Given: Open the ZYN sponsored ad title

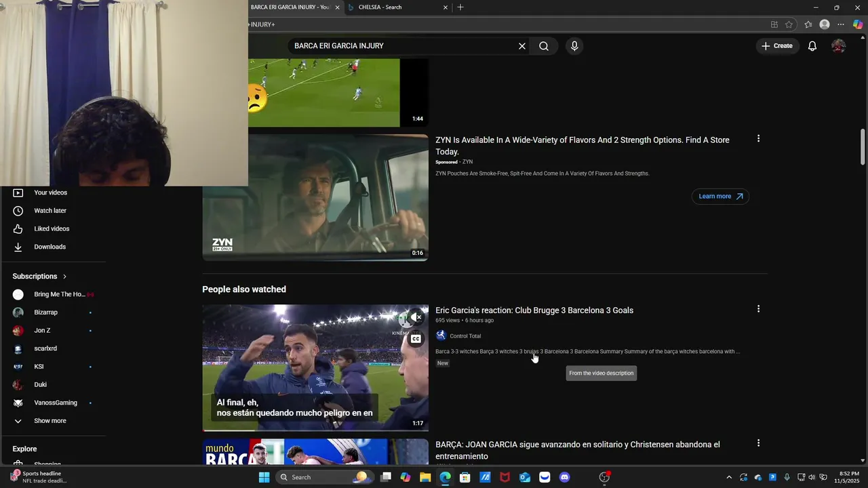Looking at the screenshot, I should (x=583, y=146).
